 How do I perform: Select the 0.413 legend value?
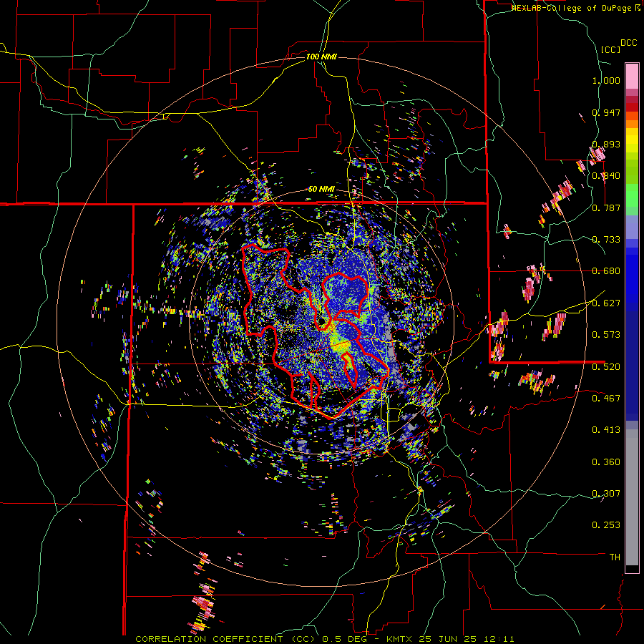click(x=606, y=430)
